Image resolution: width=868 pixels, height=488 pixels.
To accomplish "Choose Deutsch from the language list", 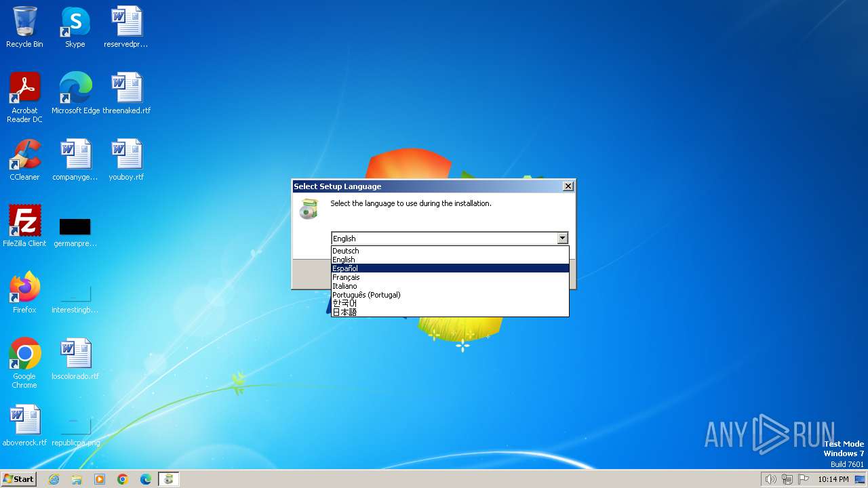I will tap(450, 251).
